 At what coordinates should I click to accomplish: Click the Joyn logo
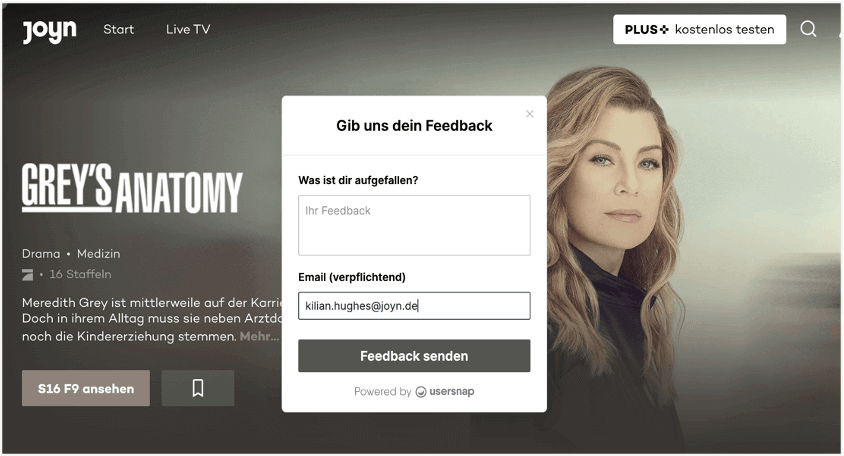(49, 31)
